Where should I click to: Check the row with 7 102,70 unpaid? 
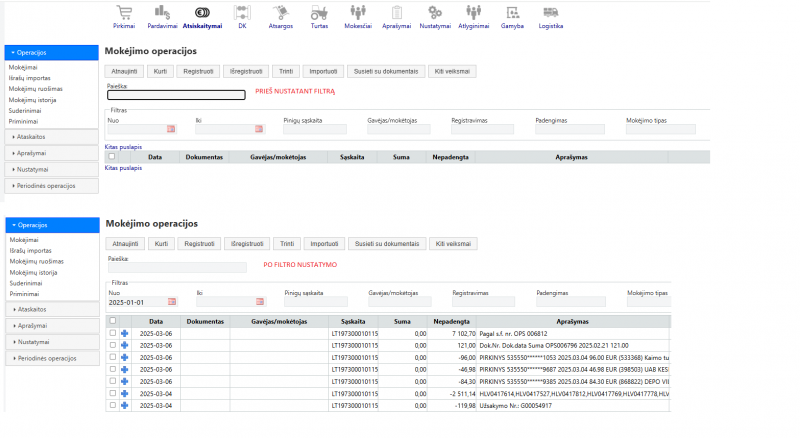click(113, 333)
